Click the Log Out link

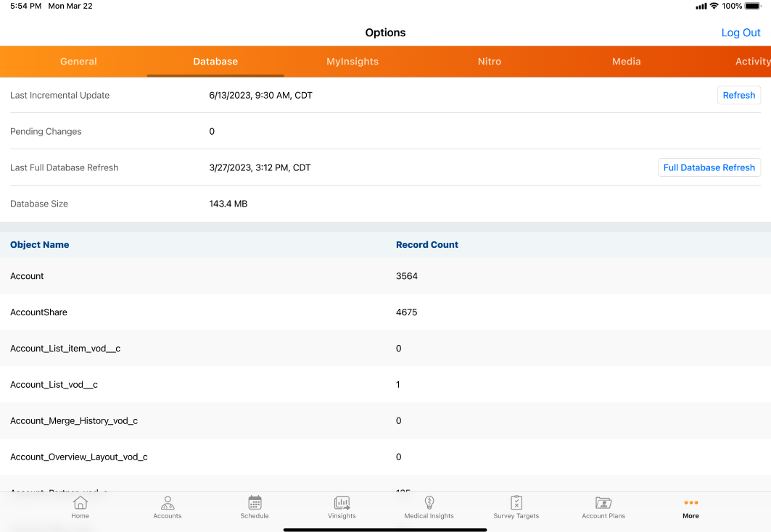741,33
